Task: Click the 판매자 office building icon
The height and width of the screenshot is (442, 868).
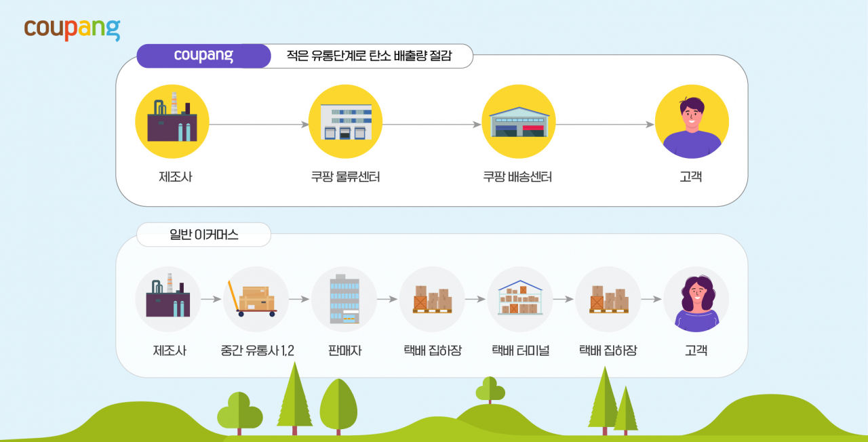Action: click(x=344, y=299)
